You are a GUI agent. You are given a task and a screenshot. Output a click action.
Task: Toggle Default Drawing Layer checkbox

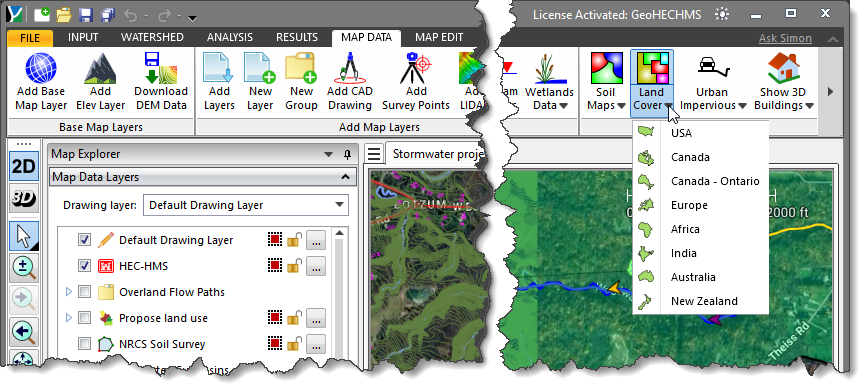pos(84,240)
